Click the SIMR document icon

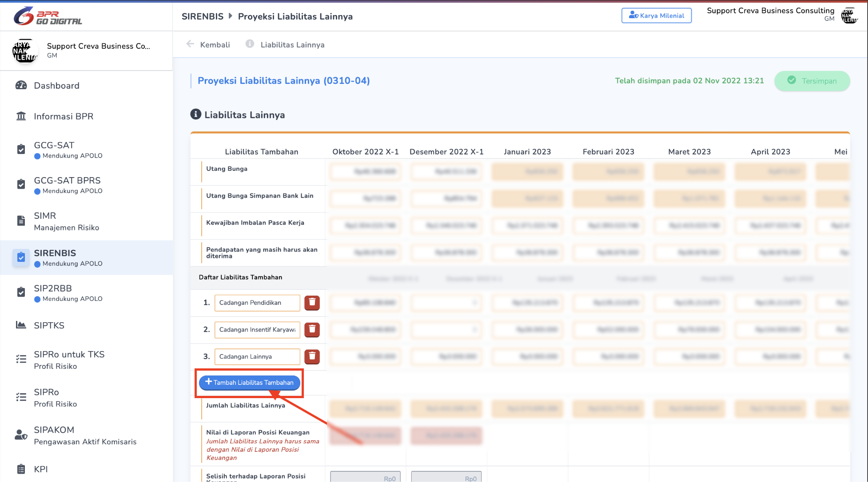(x=21, y=221)
